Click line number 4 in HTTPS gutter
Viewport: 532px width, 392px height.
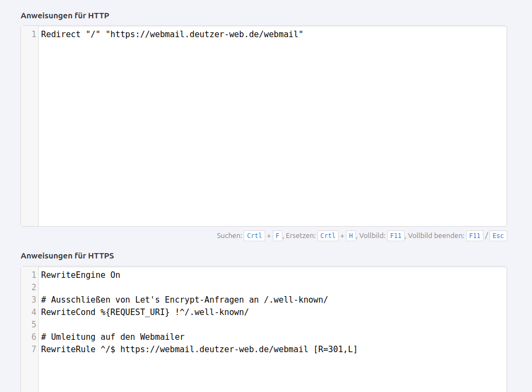tap(33, 312)
